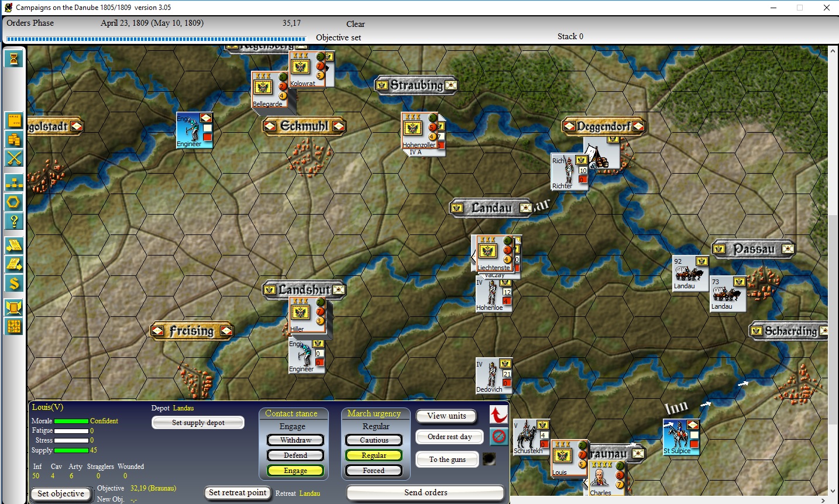Open the organization chart icon
Viewport: 839px width, 504px height.
(x=14, y=183)
